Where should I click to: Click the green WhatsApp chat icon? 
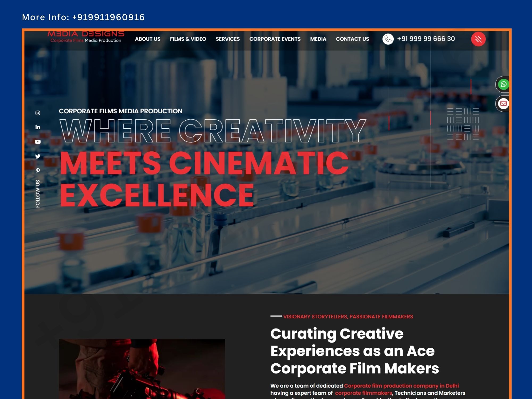click(503, 84)
